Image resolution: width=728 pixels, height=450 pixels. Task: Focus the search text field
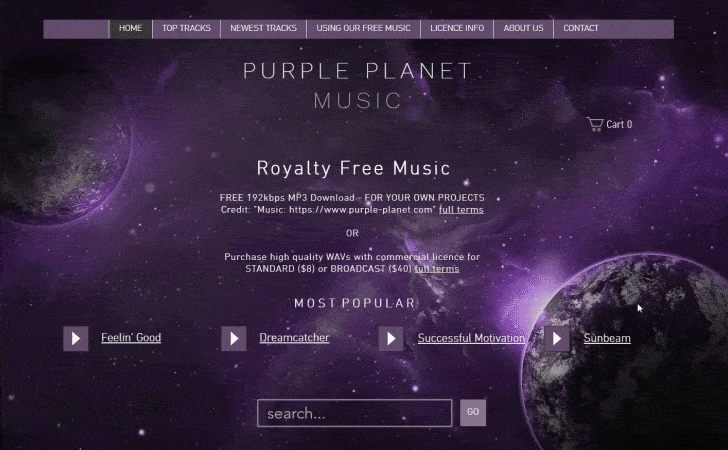354,413
